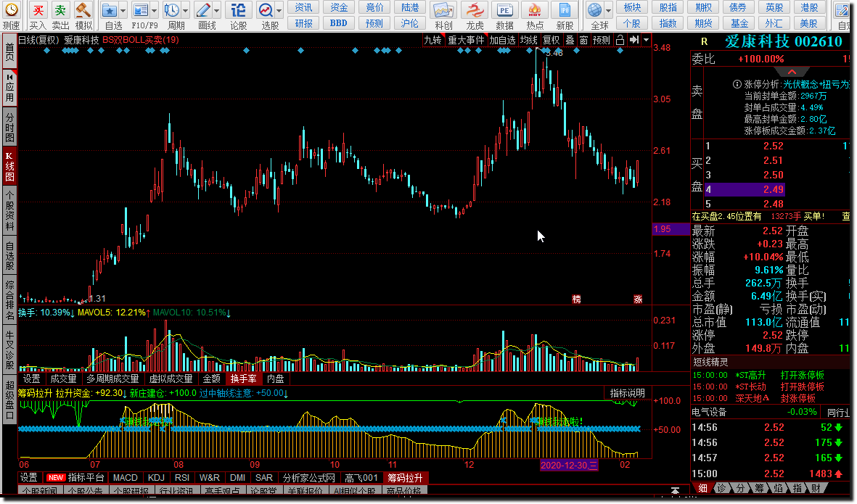Screen dimensions: 857x504
Task: Expand the F10/F9 dropdown arrow
Action: click(x=154, y=10)
